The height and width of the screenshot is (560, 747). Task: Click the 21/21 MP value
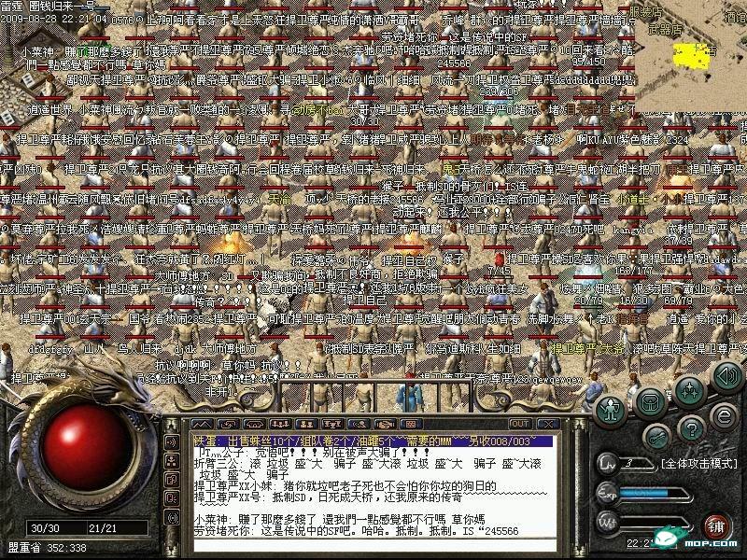coord(103,528)
